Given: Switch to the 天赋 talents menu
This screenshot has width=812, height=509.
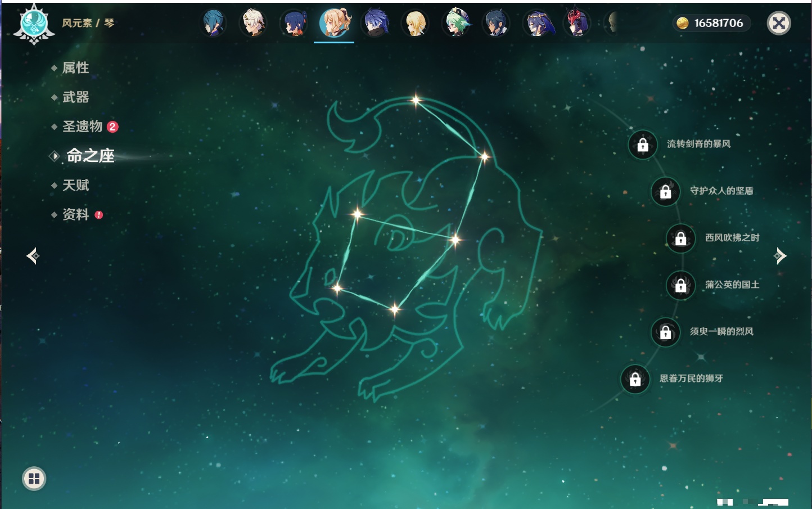Looking at the screenshot, I should [75, 185].
